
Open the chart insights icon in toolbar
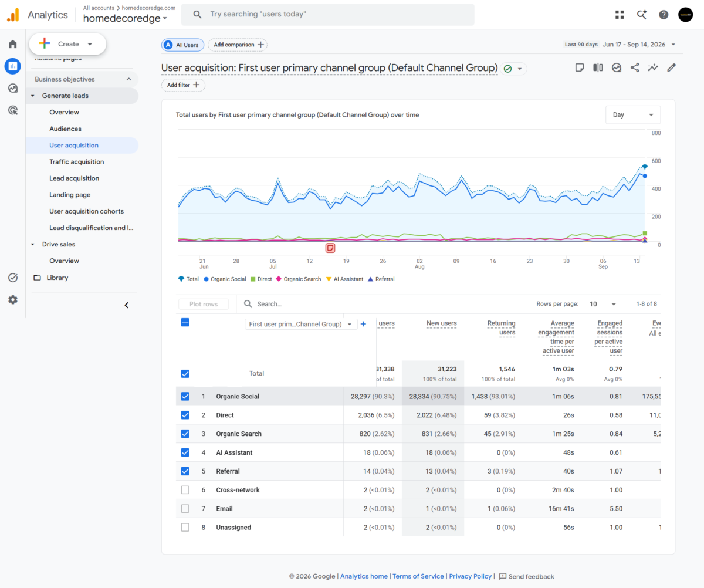pos(617,67)
